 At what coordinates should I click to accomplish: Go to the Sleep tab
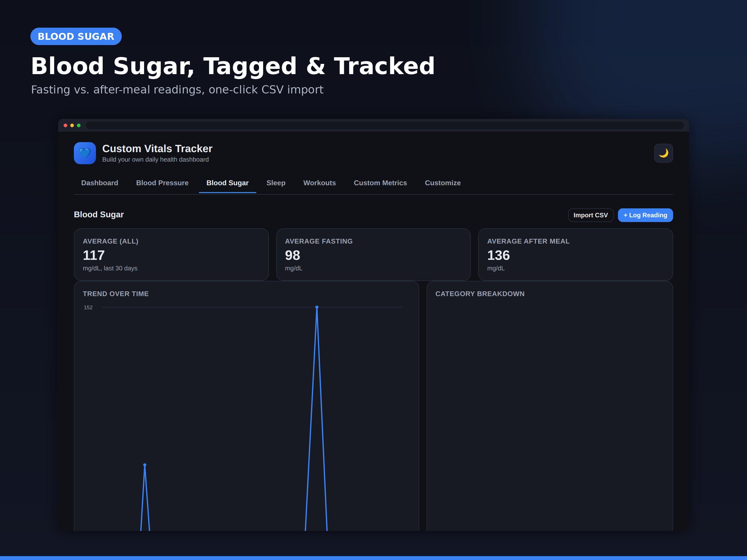click(x=276, y=183)
